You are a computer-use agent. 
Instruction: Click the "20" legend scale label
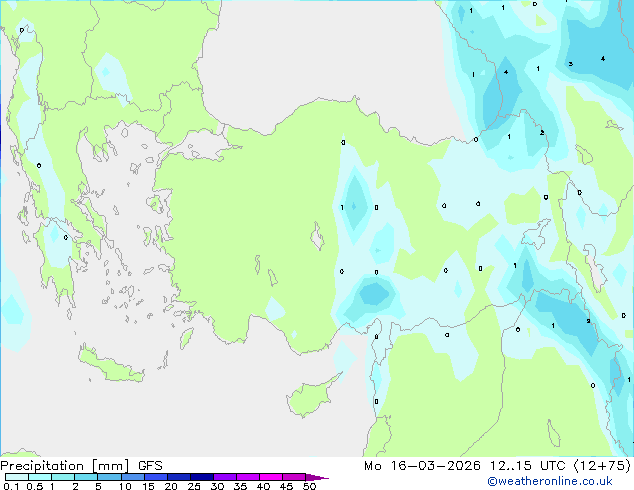click(x=171, y=486)
